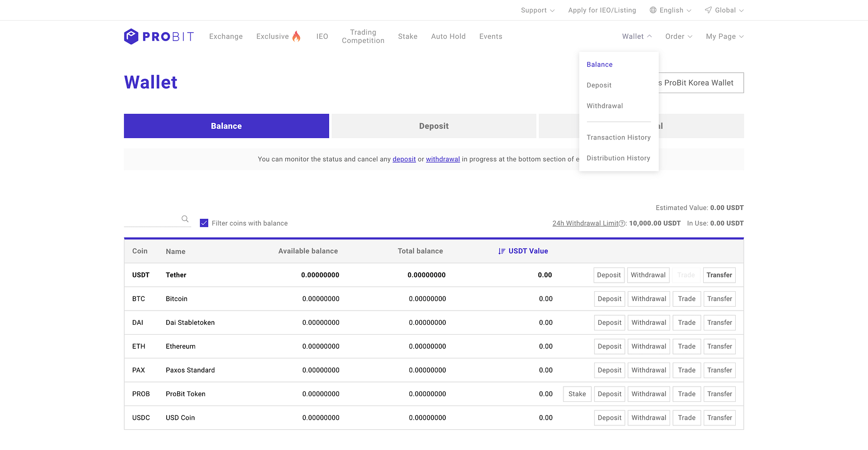868x450 pixels.
Task: Click the withdrawal link in the notice text
Action: [x=443, y=159]
